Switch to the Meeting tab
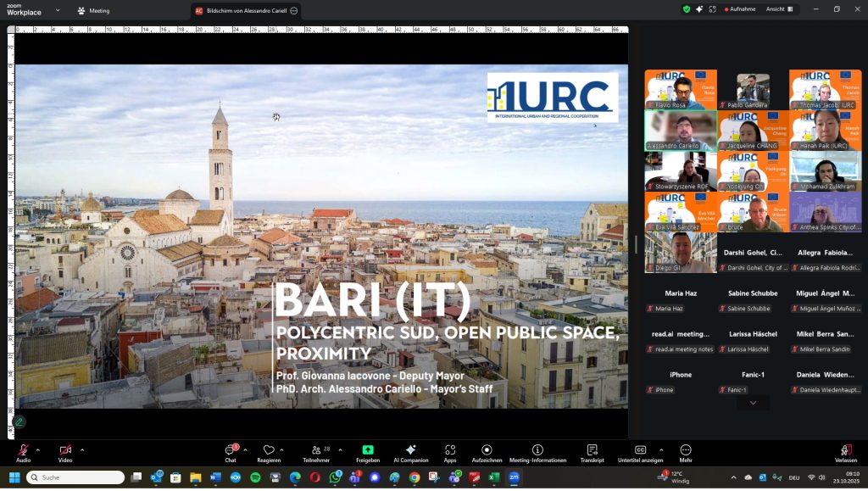This screenshot has width=868, height=491. [x=93, y=11]
